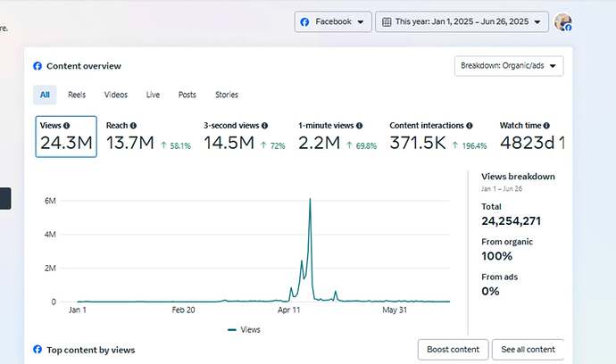Select the Views 24.3M metric card
The width and height of the screenshot is (616, 364).
coord(65,136)
